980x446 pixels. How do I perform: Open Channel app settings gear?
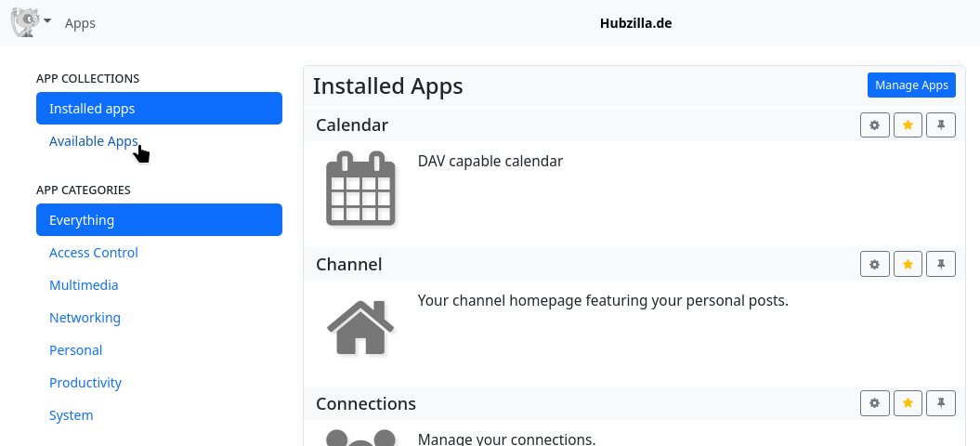[874, 265]
